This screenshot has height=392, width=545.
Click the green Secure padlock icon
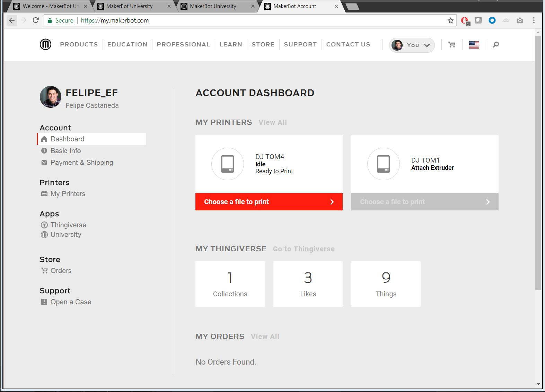(x=50, y=20)
